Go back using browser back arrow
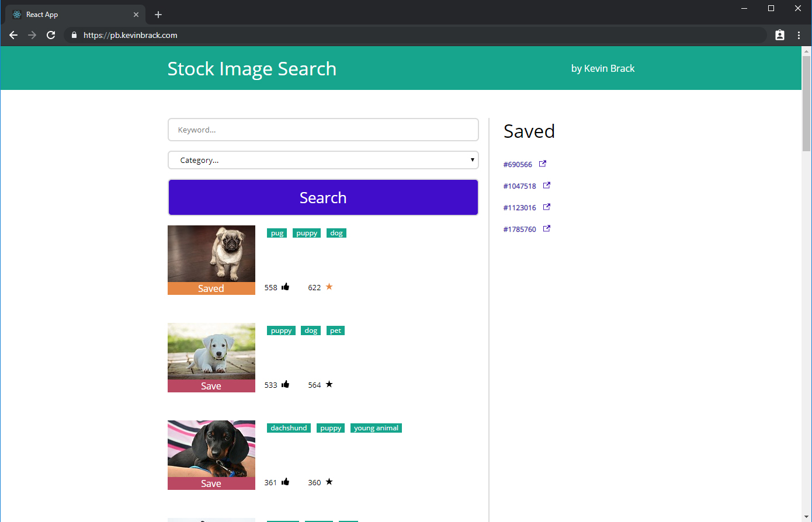This screenshot has height=522, width=812. (x=13, y=35)
